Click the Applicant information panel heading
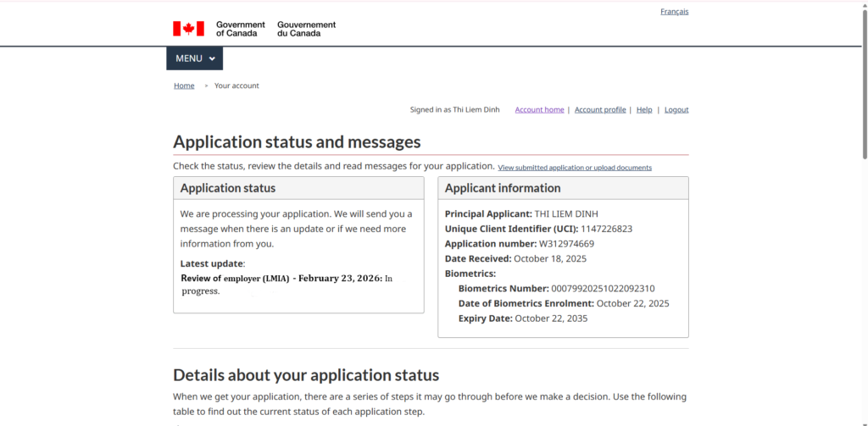 503,188
